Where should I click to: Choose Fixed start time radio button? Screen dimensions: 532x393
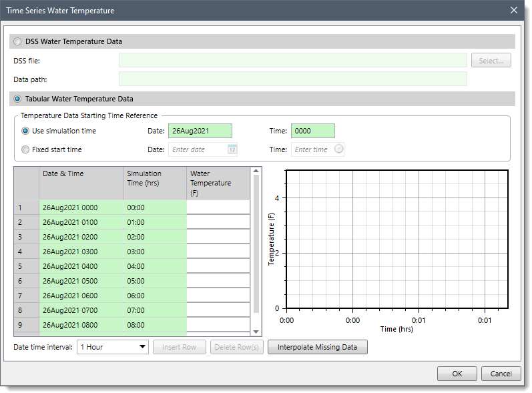pyautogui.click(x=25, y=149)
